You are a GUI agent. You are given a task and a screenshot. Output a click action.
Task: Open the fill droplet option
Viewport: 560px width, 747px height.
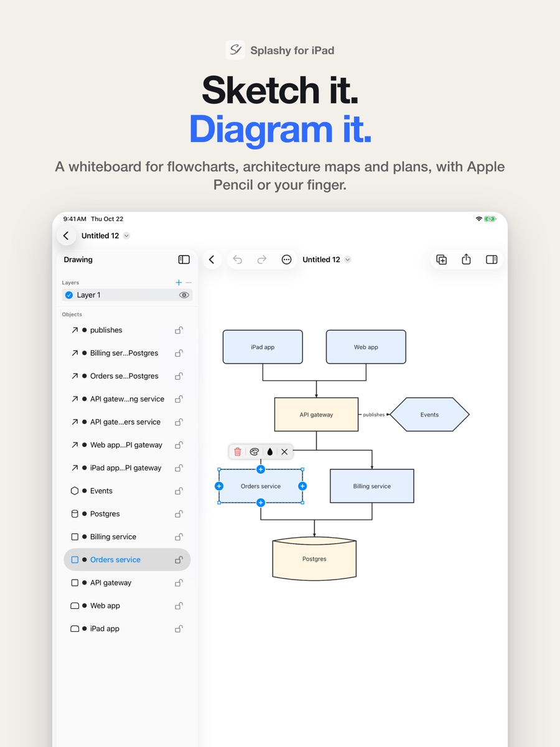269,452
